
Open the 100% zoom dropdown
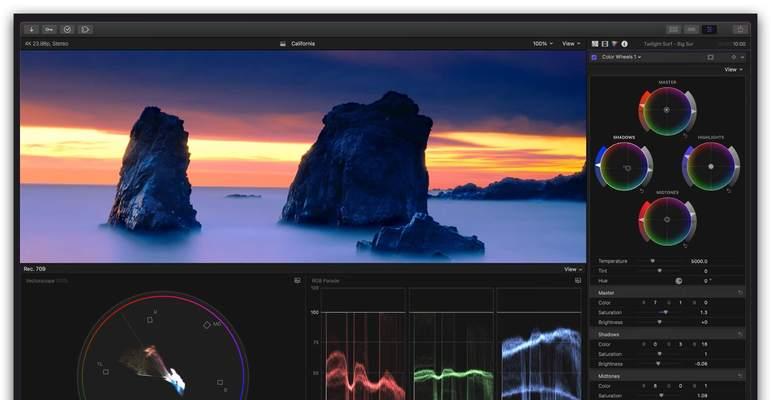(x=543, y=44)
